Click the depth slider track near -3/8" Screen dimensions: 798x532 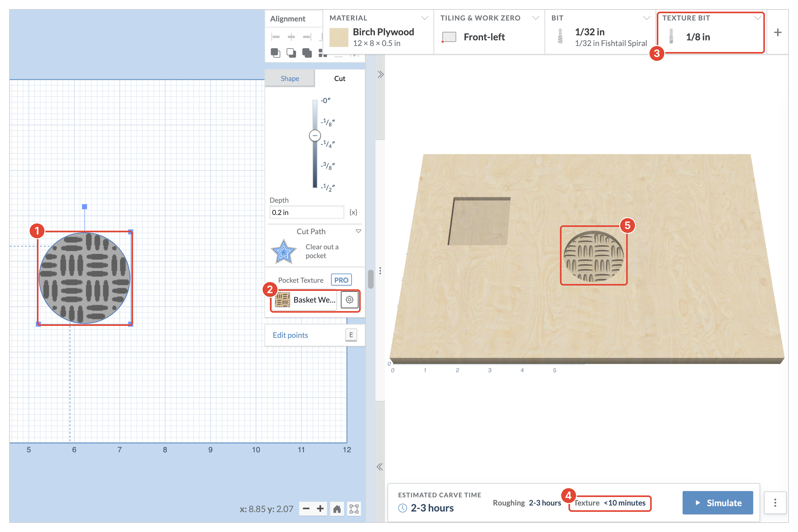click(315, 166)
